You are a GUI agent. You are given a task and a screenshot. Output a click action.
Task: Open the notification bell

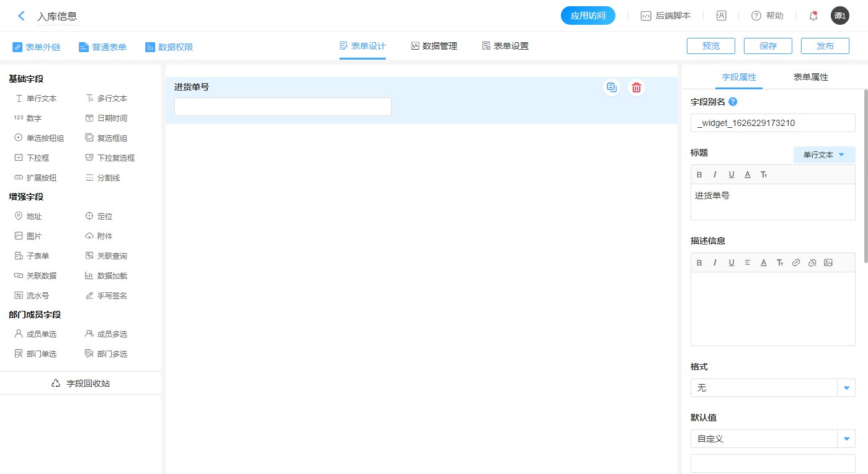pyautogui.click(x=813, y=16)
